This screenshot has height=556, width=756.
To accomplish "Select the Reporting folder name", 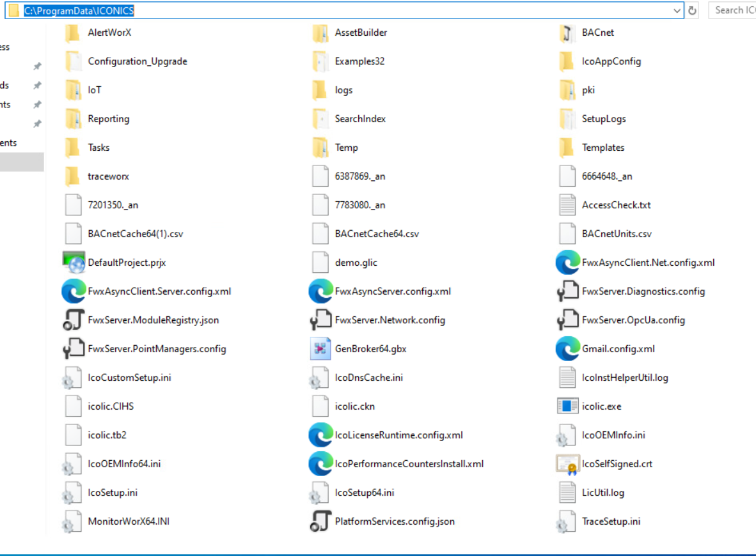I will [x=109, y=119].
